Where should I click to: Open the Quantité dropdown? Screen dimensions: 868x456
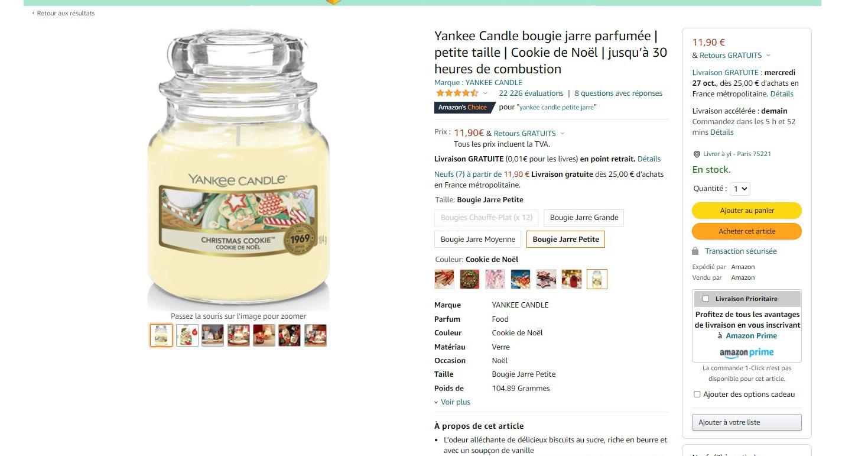tap(740, 189)
